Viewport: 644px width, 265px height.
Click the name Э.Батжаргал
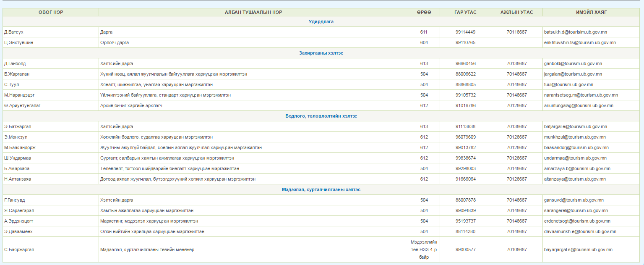point(18,126)
